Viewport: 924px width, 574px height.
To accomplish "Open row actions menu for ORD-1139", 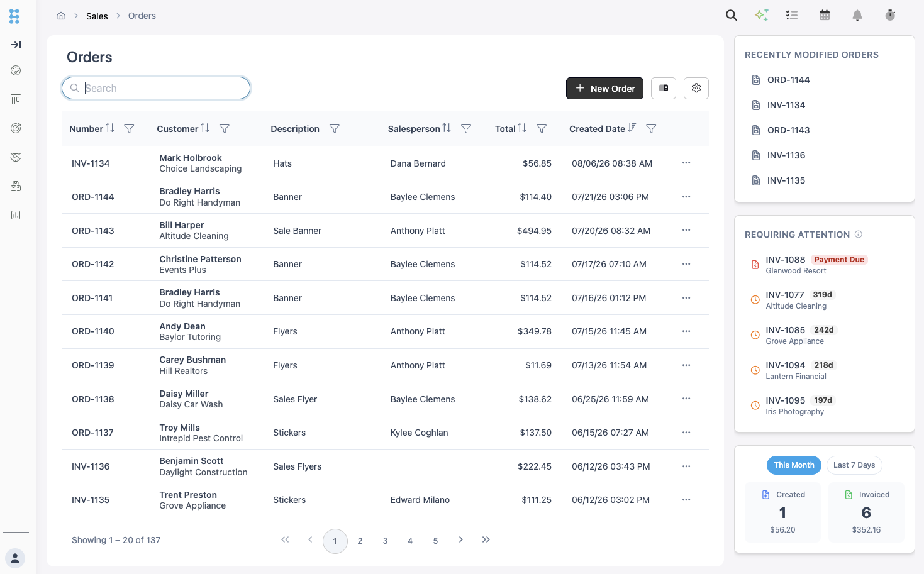I will (x=686, y=365).
